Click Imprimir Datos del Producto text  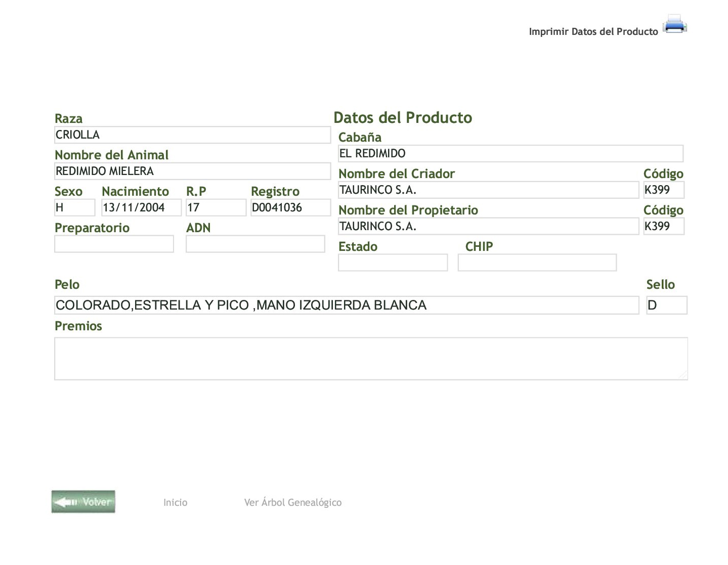pyautogui.click(x=593, y=31)
